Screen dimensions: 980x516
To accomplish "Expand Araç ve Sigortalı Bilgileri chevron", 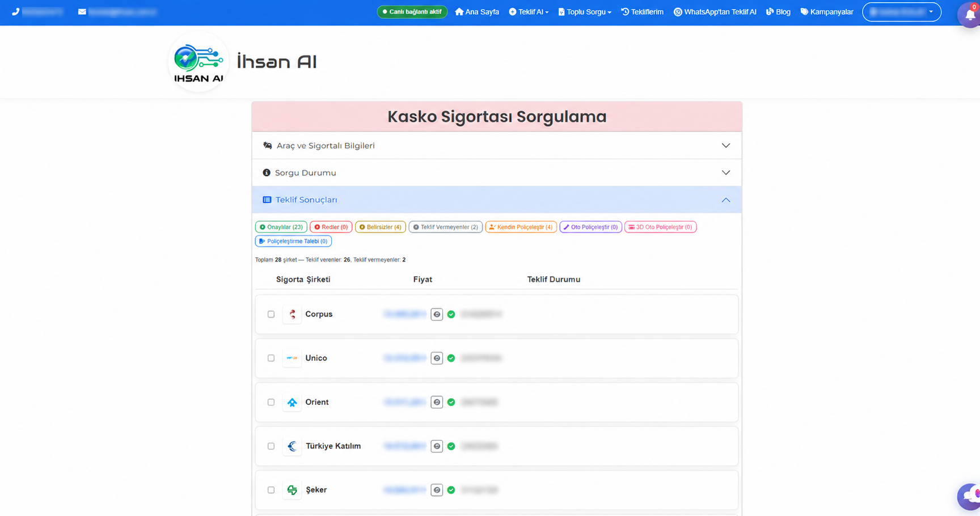I will tap(726, 146).
